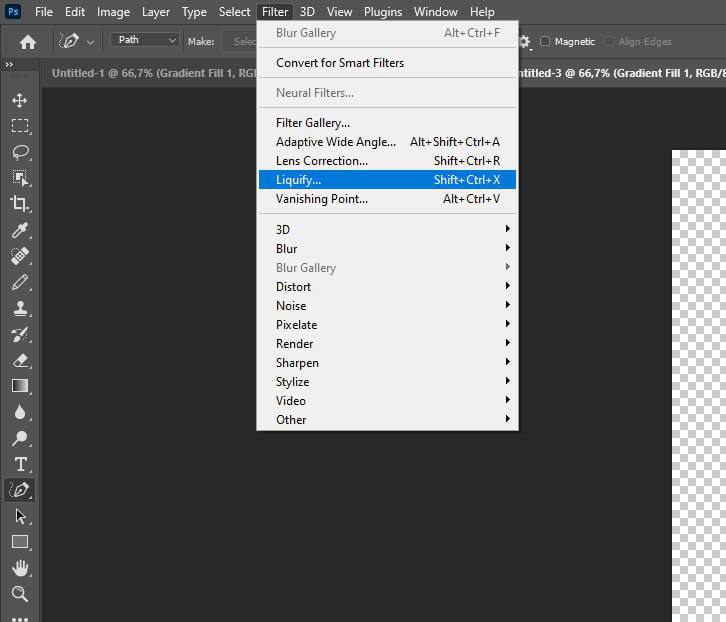Select the Rectangle shape tool

click(x=20, y=542)
